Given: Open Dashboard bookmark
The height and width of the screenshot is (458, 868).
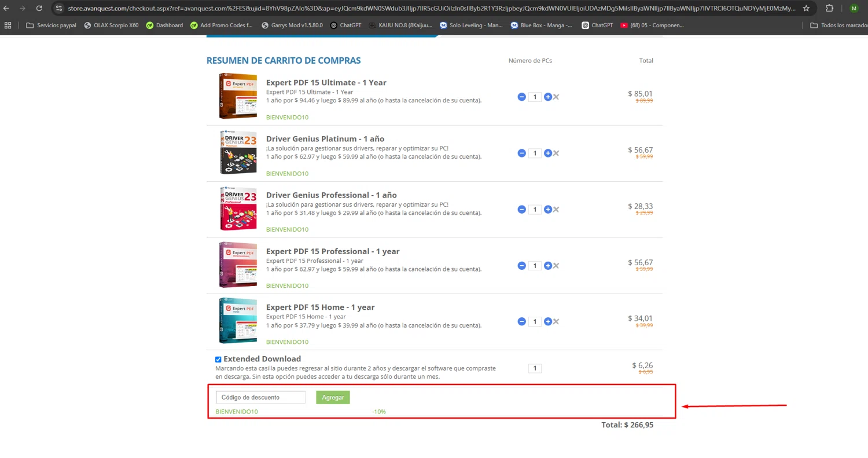Looking at the screenshot, I should (164, 25).
